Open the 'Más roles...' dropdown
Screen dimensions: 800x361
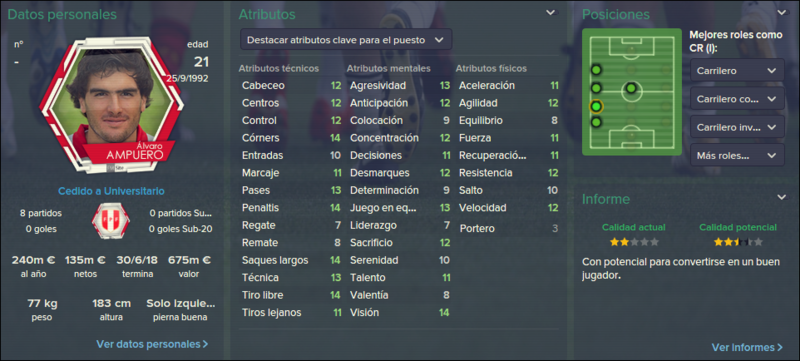click(737, 155)
